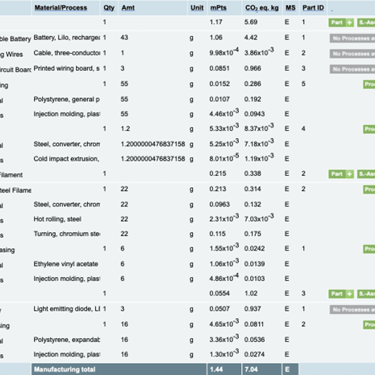Image resolution: width=375 pixels, height=375 pixels.
Task: Click the total mPts value 1.44
Action: (216, 369)
